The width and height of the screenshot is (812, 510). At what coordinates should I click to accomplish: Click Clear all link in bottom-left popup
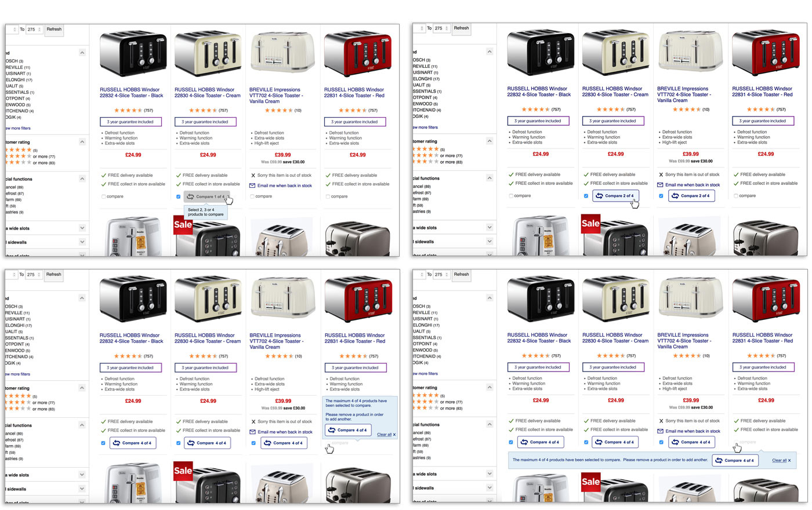coord(385,435)
